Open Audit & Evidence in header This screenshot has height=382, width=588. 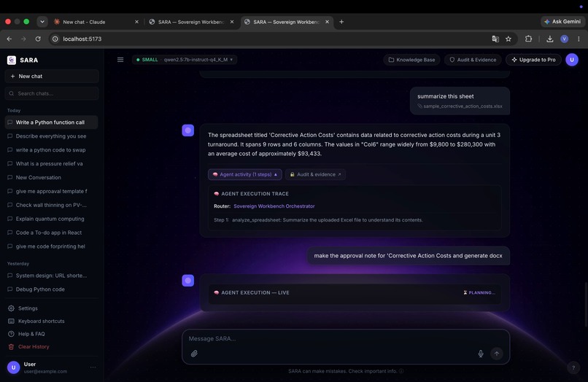(473, 60)
